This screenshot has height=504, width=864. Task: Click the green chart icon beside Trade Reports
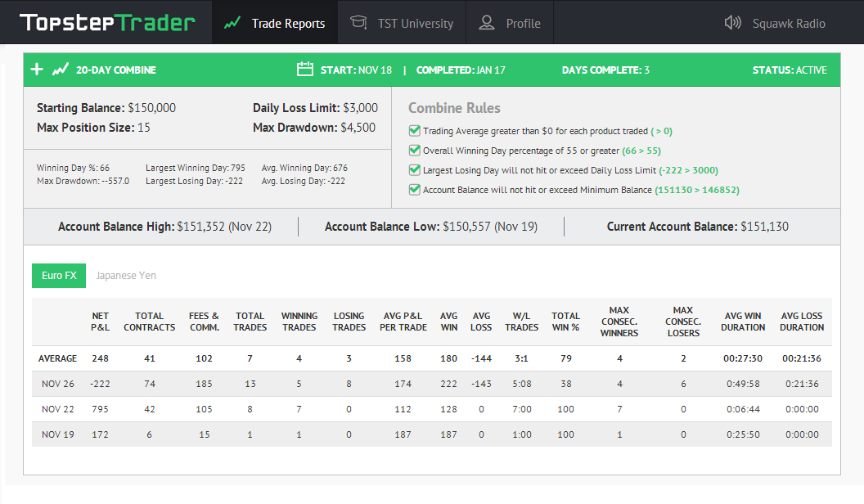click(x=232, y=23)
